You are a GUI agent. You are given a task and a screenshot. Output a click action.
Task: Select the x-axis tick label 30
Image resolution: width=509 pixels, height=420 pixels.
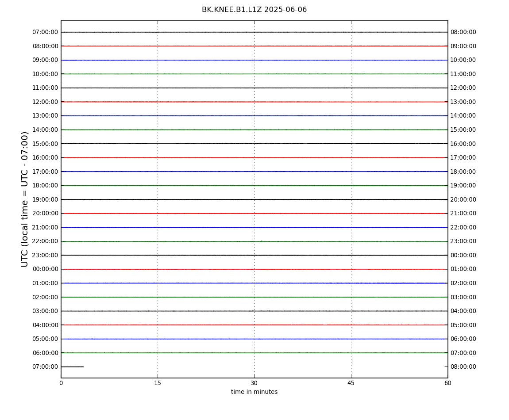[254, 383]
